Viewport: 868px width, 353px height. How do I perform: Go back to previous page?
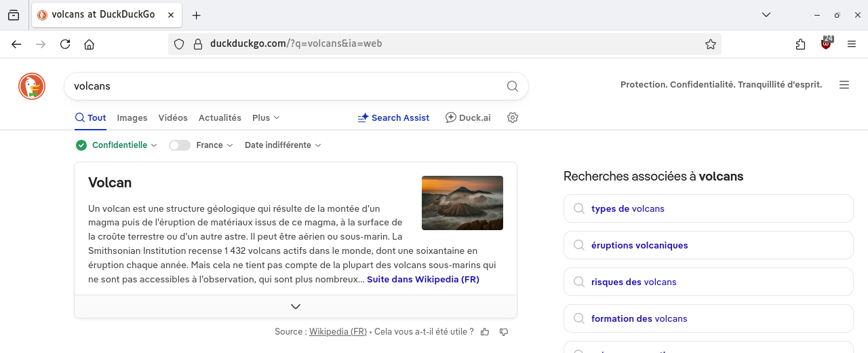[16, 44]
